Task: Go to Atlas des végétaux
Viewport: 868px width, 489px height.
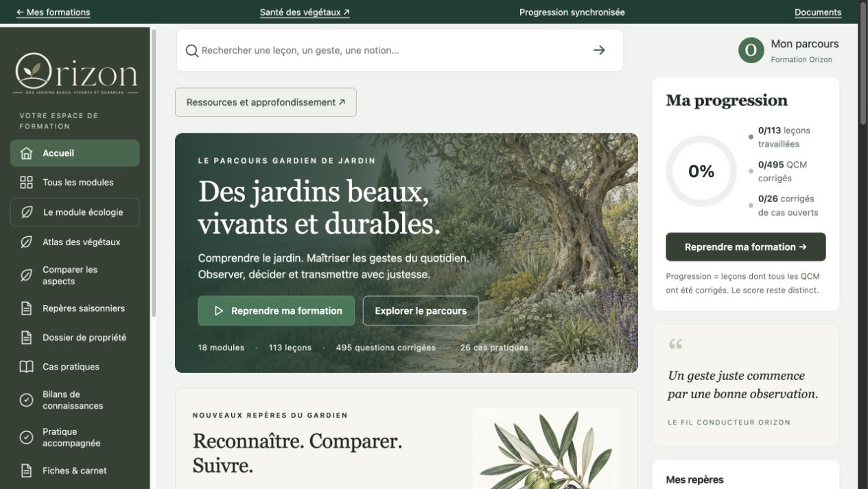Action: coord(75,242)
